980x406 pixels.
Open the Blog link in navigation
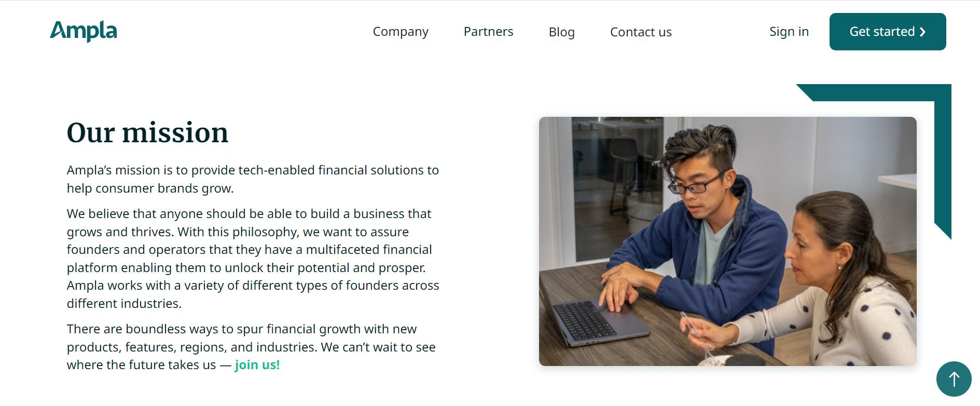pyautogui.click(x=561, y=32)
